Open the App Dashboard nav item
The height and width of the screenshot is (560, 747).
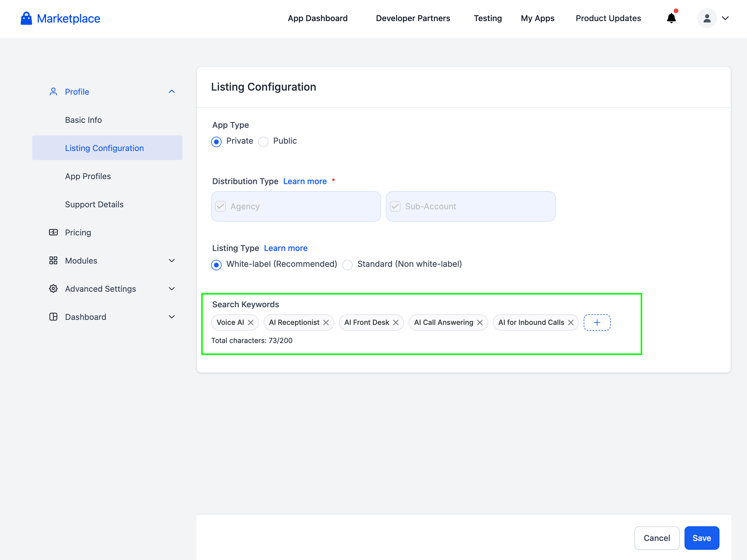(x=318, y=18)
